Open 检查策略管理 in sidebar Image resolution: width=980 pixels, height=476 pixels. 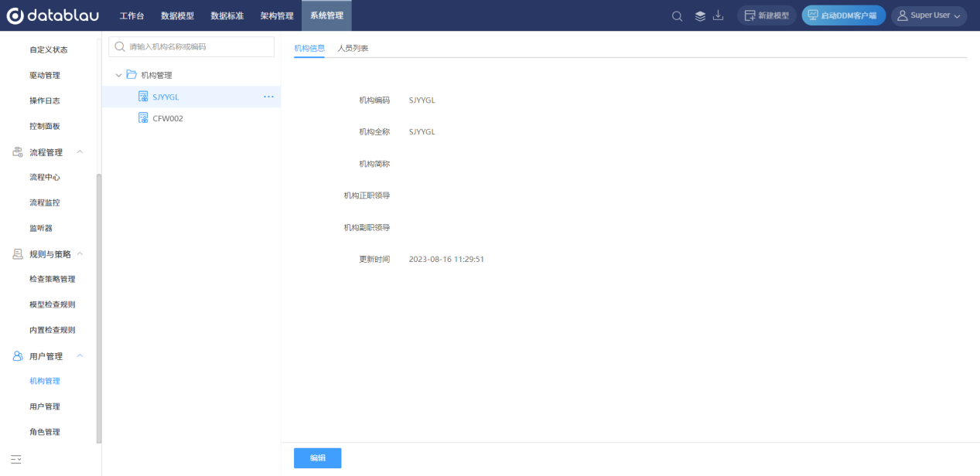tap(53, 279)
